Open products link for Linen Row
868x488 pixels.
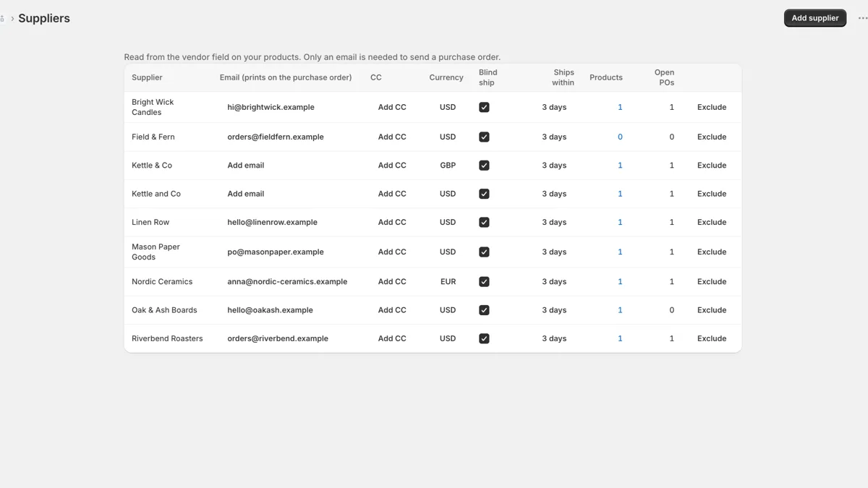tap(620, 223)
